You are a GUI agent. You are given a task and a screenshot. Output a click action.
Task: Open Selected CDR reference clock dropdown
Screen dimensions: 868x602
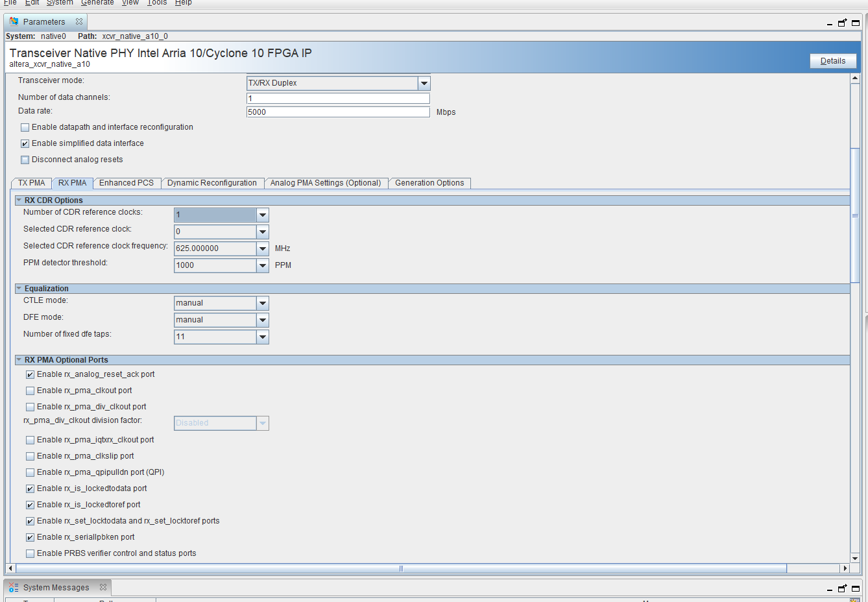point(263,232)
